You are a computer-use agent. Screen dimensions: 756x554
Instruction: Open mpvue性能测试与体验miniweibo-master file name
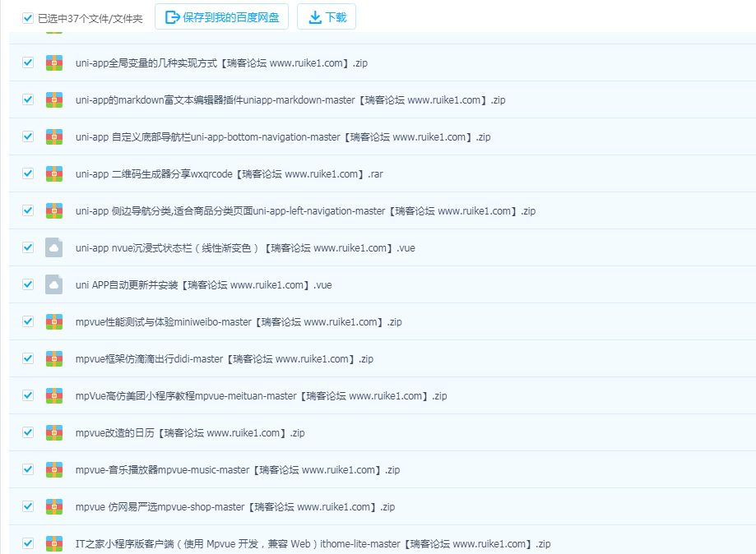(239, 322)
